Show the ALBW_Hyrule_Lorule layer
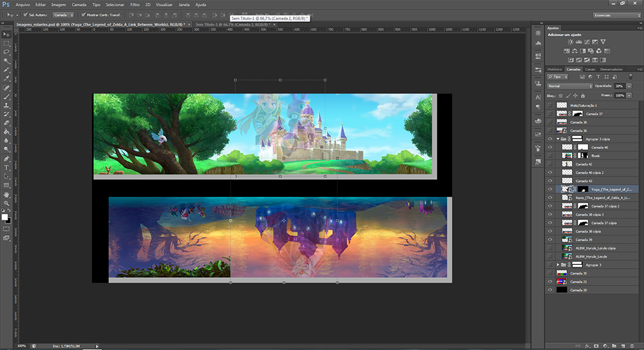The width and height of the screenshot is (644, 350). [550, 257]
